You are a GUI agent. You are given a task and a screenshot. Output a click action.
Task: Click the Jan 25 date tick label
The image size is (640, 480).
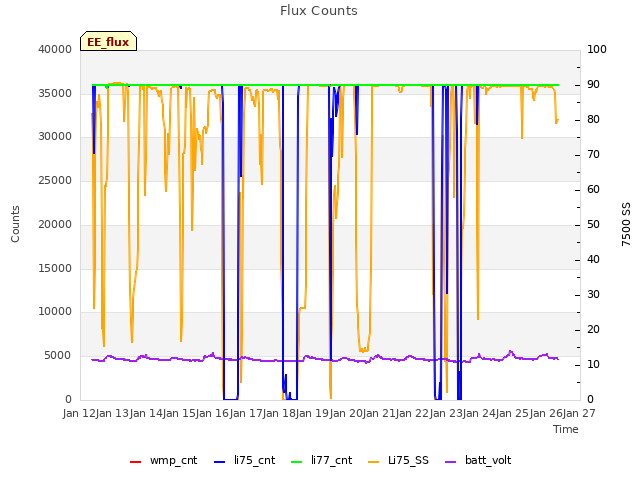coord(512,413)
